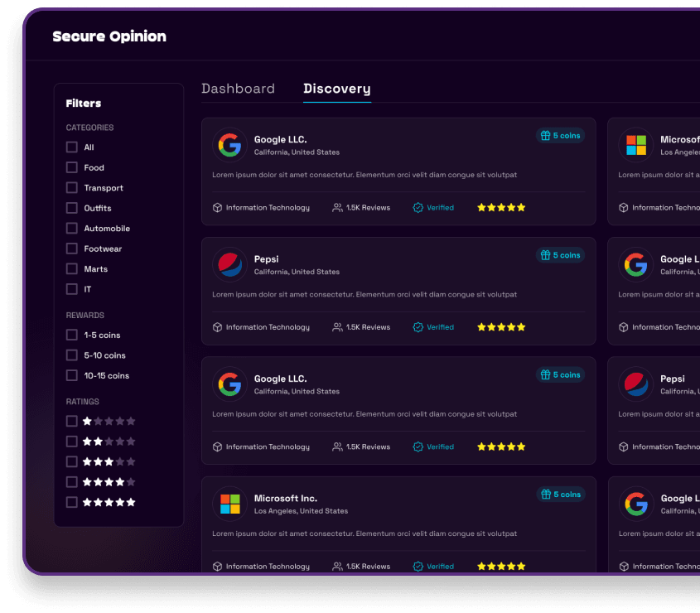The image size is (700, 613).
Task: Click the five yellow stars in Microsoft Inc. card
Action: point(501,566)
